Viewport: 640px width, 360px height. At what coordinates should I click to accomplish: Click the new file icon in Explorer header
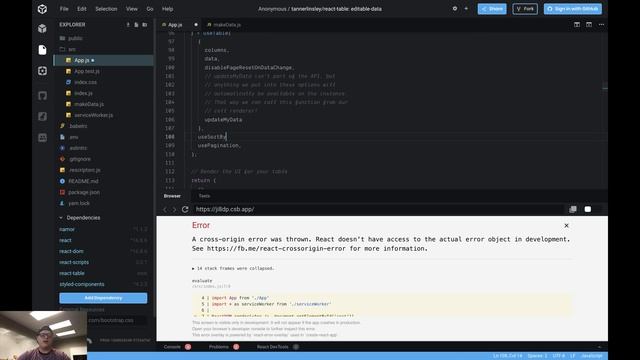(x=136, y=25)
